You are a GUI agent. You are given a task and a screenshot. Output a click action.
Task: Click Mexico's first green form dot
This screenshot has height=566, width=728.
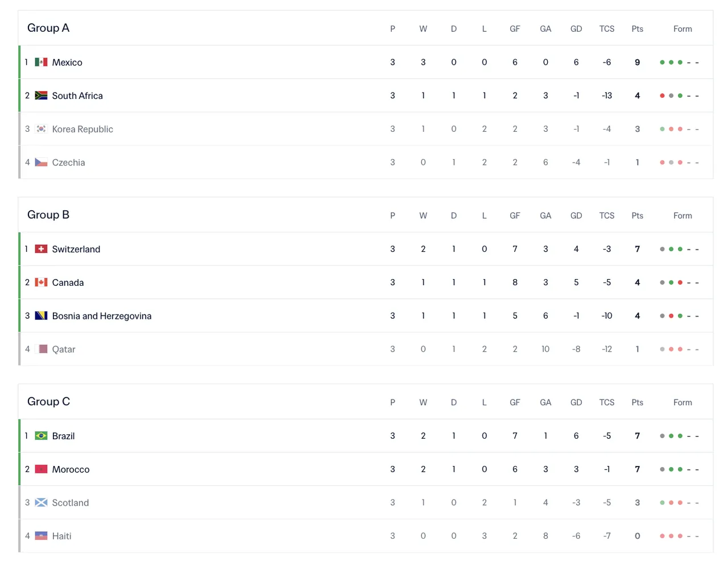pos(662,63)
